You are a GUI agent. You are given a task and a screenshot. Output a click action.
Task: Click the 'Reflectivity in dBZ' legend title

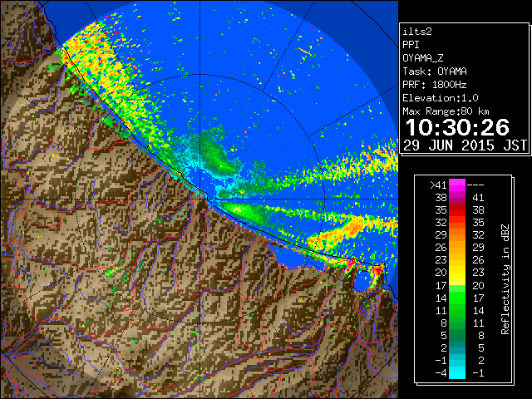click(505, 279)
